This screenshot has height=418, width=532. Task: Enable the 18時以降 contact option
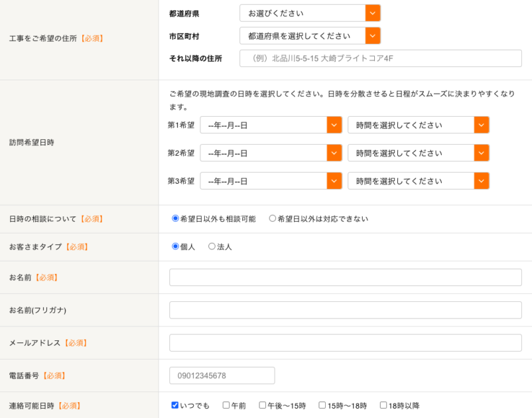pos(382,405)
